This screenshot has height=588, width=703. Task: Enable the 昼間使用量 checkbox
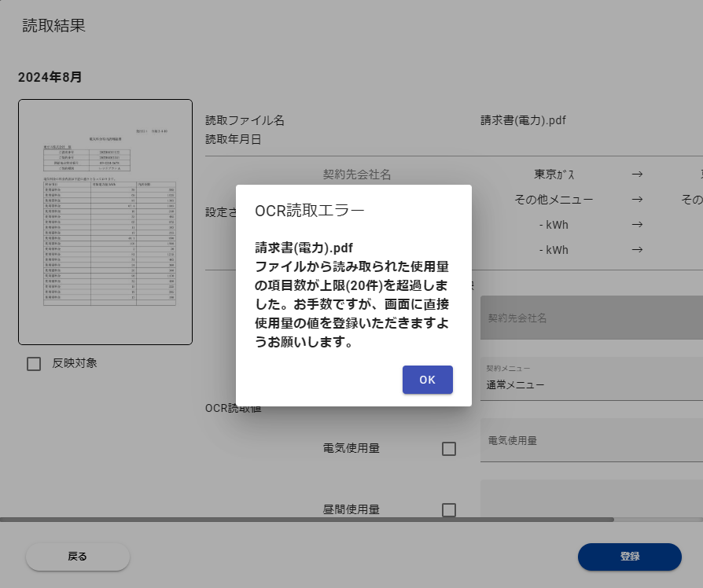pyautogui.click(x=449, y=510)
